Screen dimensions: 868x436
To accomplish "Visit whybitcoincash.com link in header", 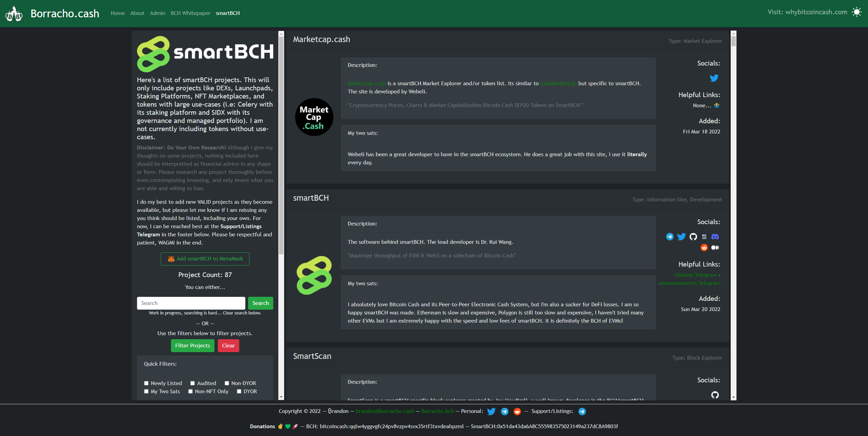I will pos(807,12).
